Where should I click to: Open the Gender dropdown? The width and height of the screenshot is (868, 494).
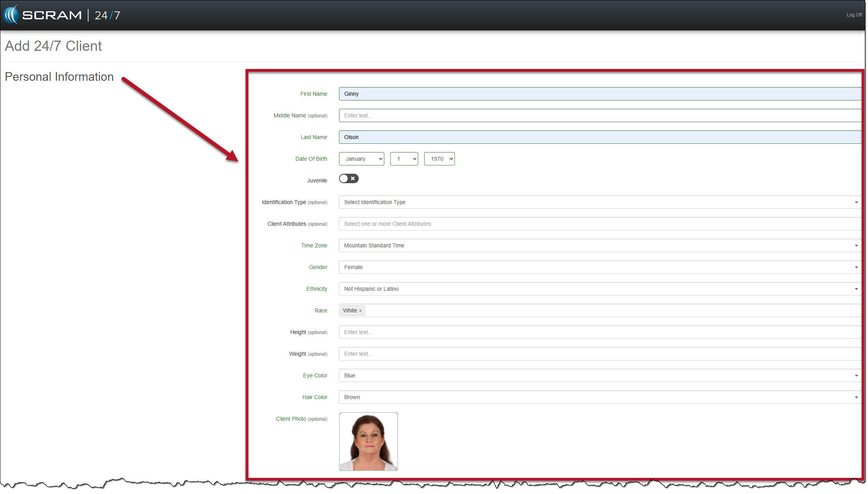click(x=599, y=267)
